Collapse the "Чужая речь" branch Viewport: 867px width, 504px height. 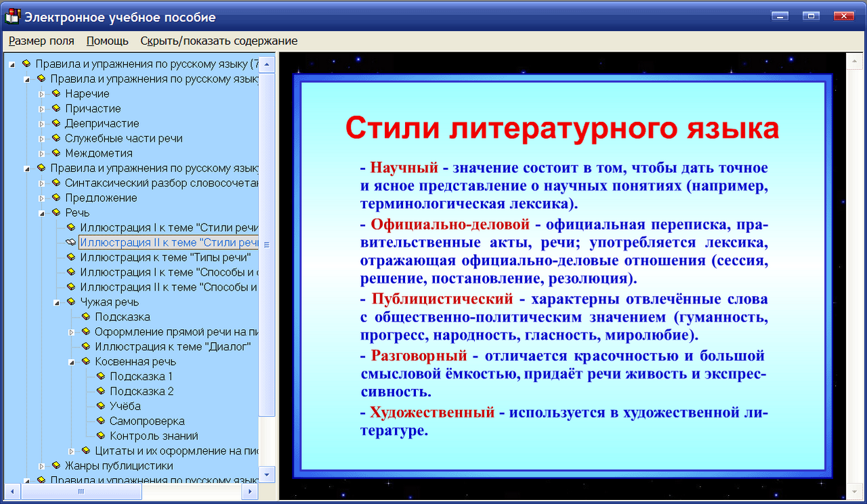click(x=56, y=302)
